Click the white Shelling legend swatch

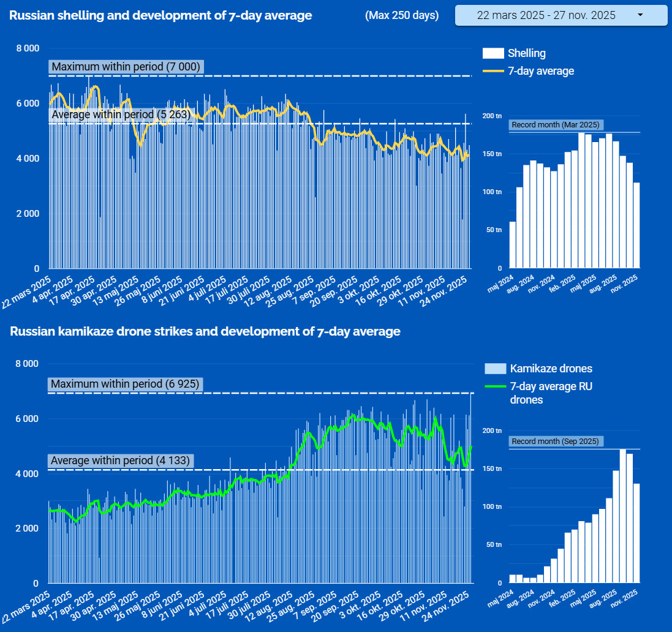(x=493, y=53)
